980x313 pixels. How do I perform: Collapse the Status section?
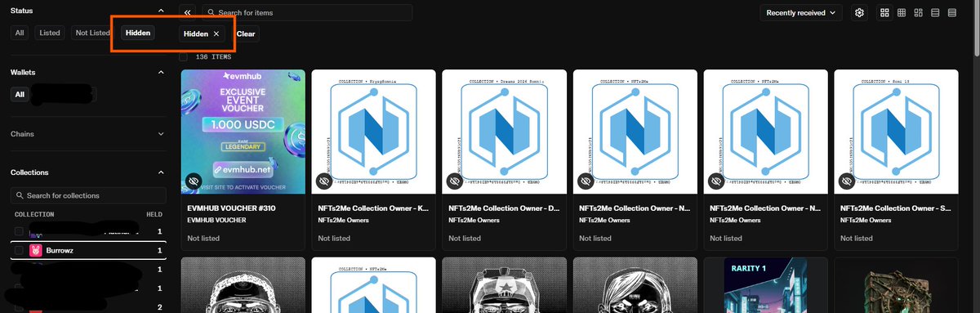(160, 10)
